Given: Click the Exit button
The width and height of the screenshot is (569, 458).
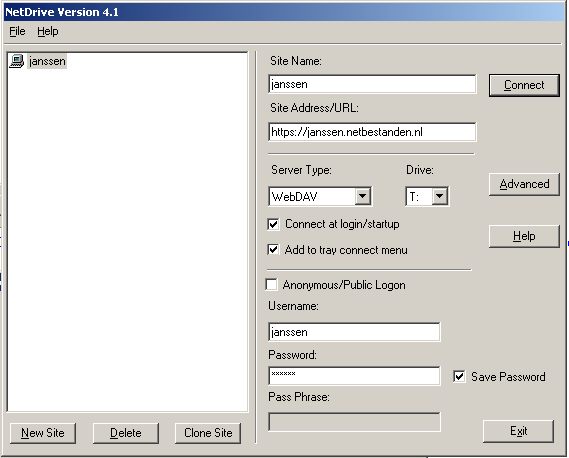Looking at the screenshot, I should (518, 431).
